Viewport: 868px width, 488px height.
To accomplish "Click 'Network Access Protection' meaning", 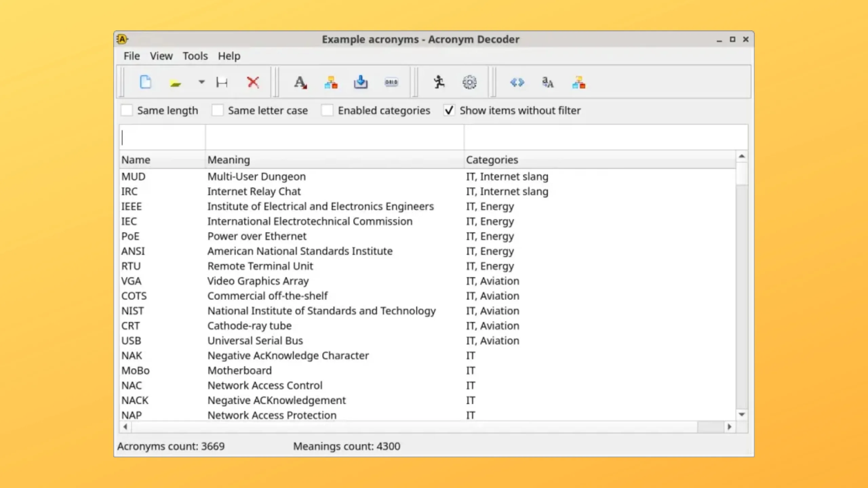I will tap(272, 415).
